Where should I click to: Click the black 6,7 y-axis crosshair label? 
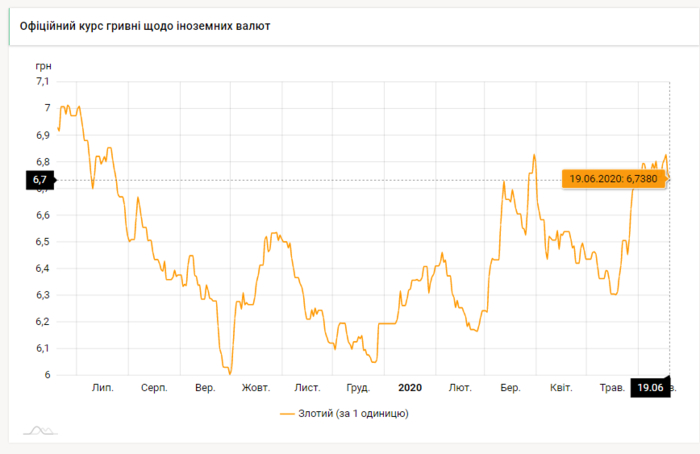(x=40, y=180)
